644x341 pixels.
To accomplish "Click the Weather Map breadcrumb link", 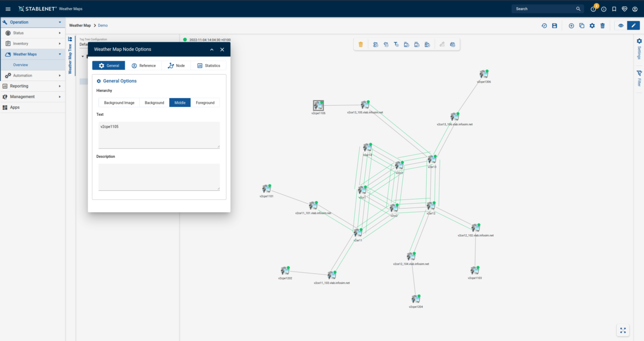I will [80, 25].
